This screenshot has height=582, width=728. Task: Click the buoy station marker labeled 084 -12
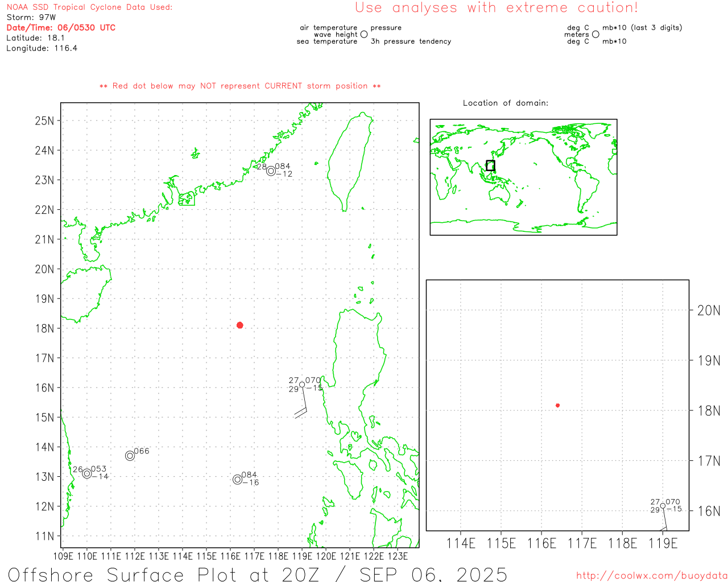point(271,171)
